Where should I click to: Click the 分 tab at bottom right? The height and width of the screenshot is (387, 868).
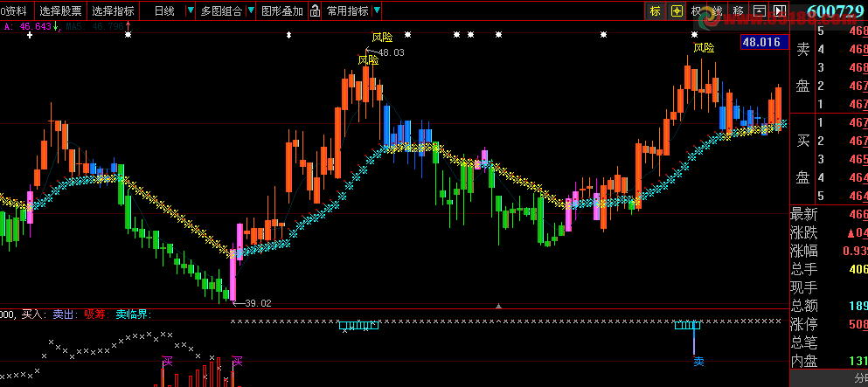[x=860, y=380]
